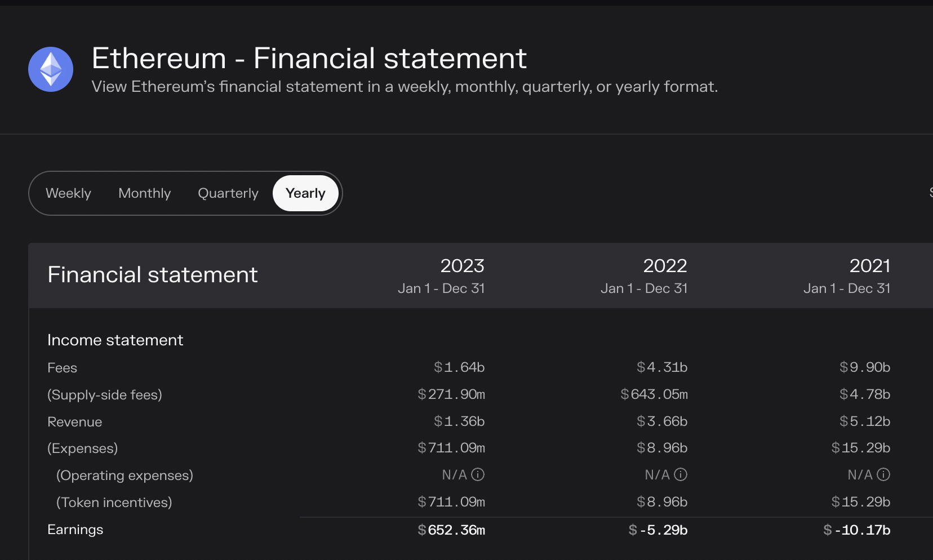Switch to the Weekly view

coord(68,193)
